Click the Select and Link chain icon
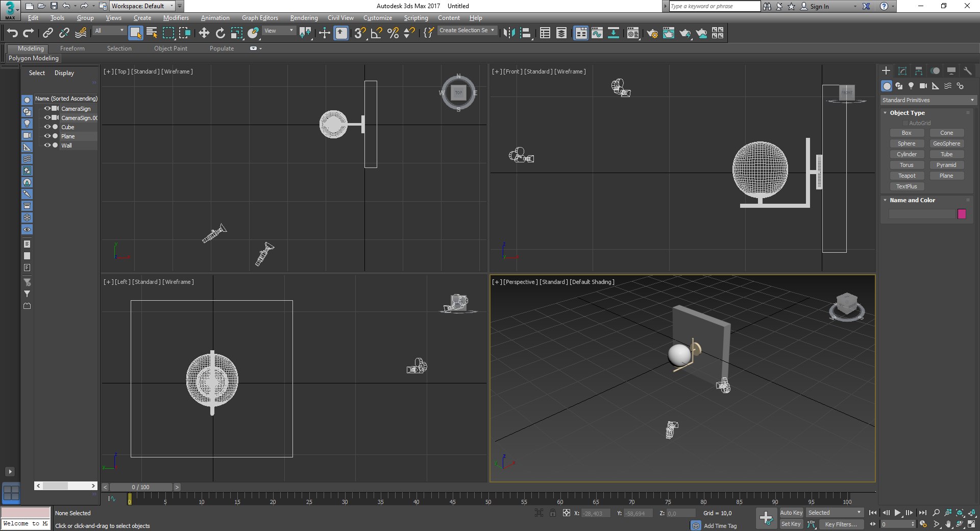Image resolution: width=980 pixels, height=531 pixels. pos(48,33)
